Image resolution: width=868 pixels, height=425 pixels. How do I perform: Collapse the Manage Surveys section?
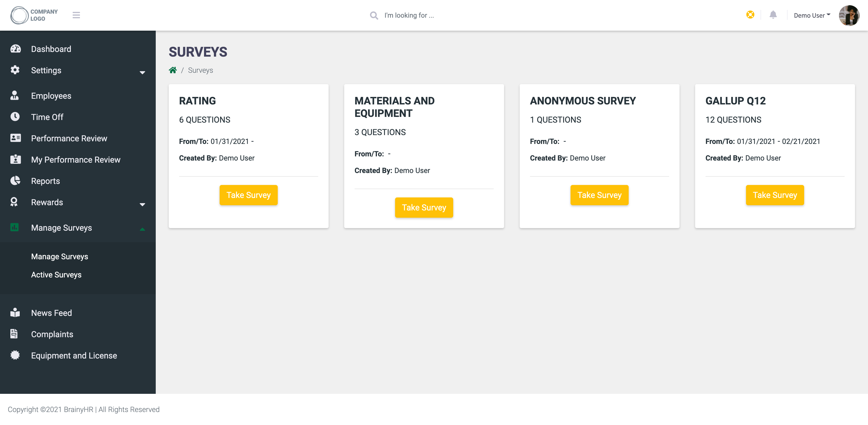click(x=143, y=229)
